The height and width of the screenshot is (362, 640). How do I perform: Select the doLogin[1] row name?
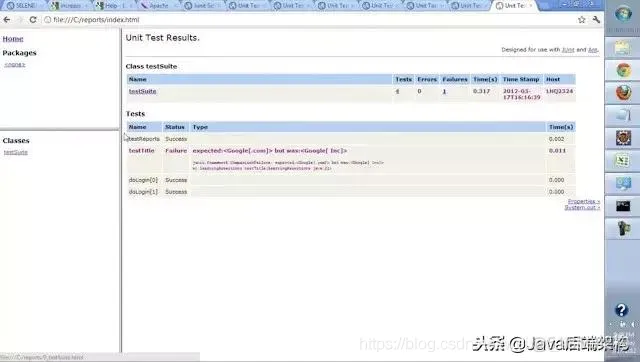tap(143, 192)
